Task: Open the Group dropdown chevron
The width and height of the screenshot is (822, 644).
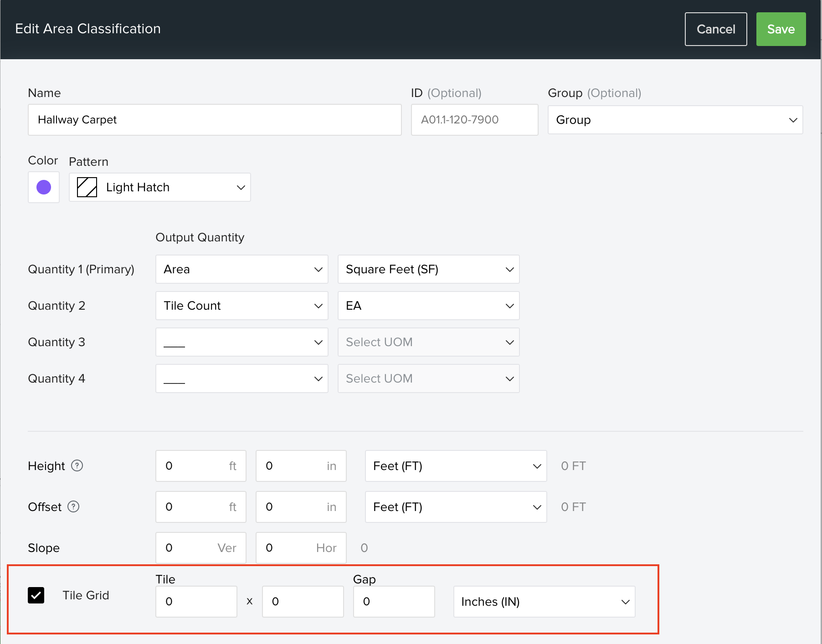Action: click(792, 120)
